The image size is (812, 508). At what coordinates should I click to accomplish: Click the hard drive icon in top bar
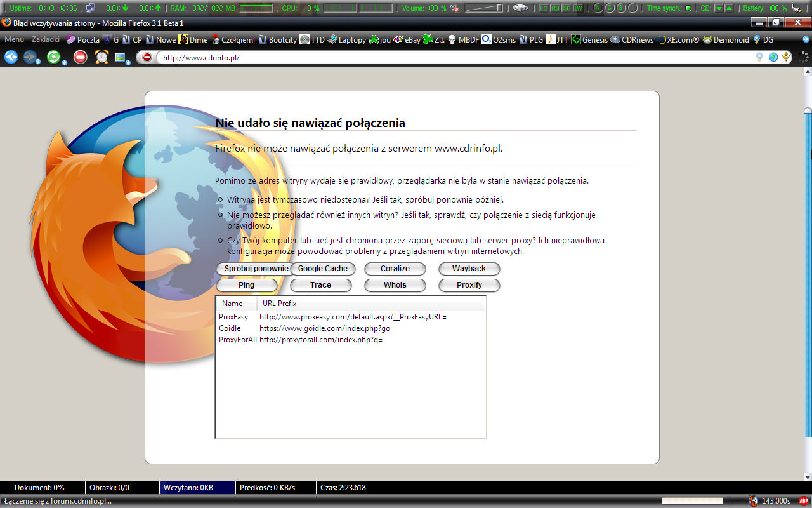point(520,8)
